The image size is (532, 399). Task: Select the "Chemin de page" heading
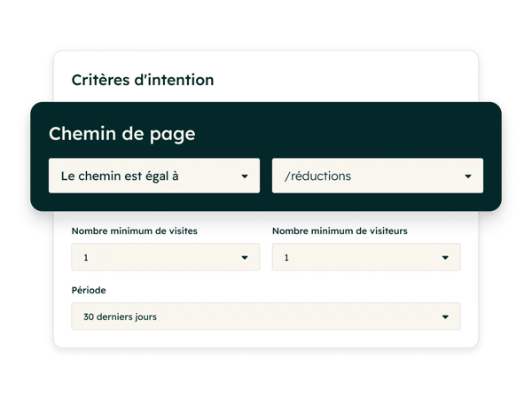pos(122,134)
